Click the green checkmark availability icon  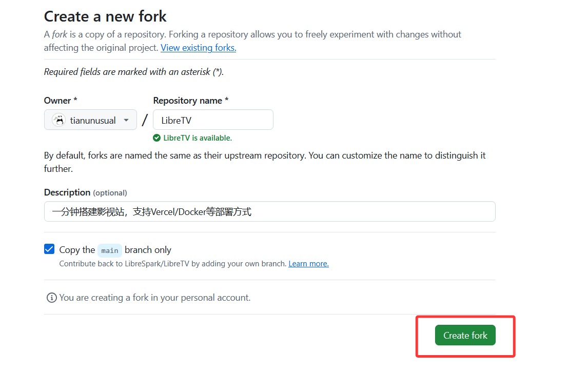coord(157,138)
